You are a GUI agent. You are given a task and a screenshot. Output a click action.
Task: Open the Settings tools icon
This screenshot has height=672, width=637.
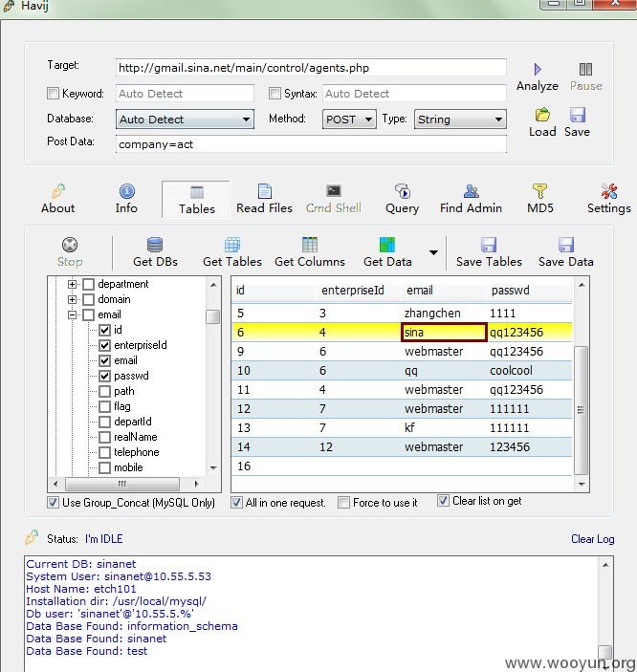click(x=608, y=191)
